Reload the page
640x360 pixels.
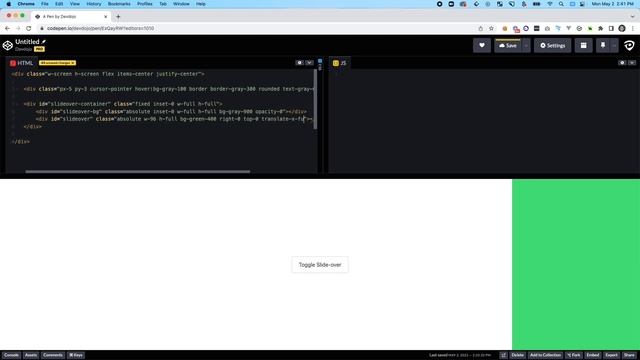click(x=29, y=28)
